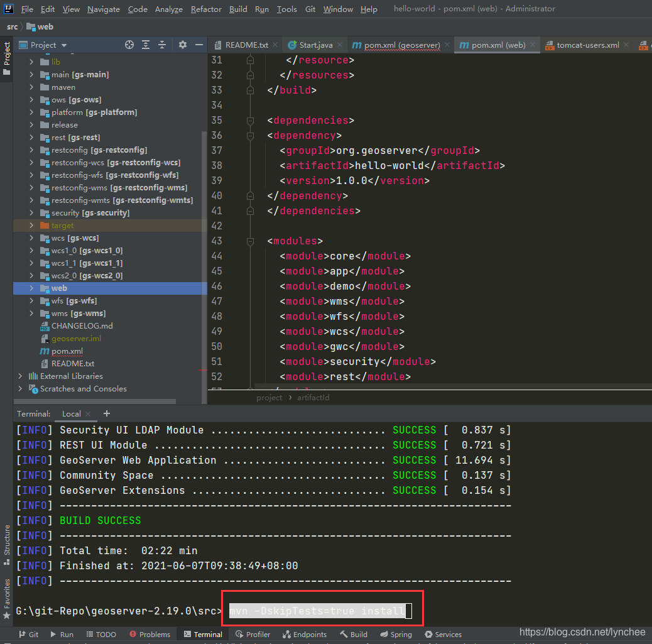This screenshot has height=644, width=652.
Task: Open the Profiler tool window
Action: (x=253, y=635)
